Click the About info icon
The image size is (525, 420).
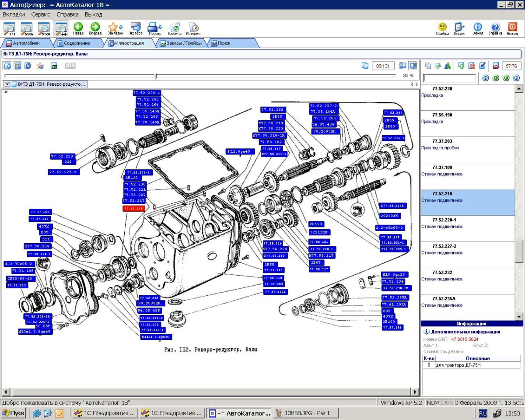[478, 27]
